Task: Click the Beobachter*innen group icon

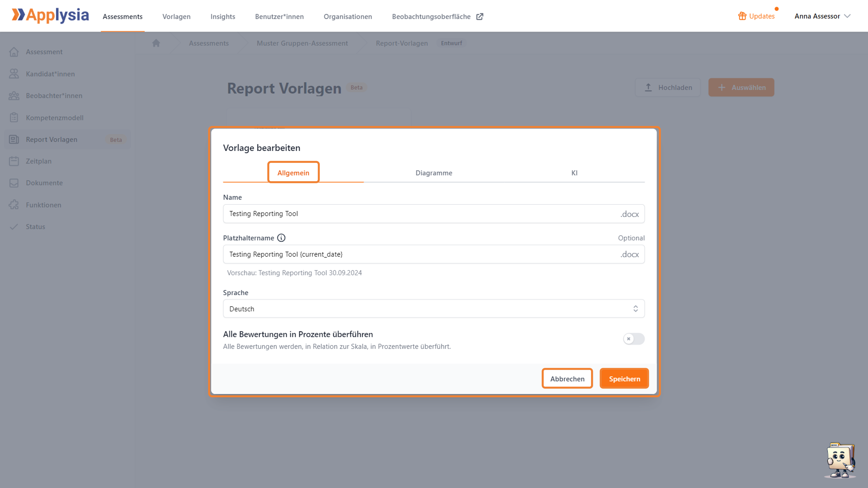Action: point(14,96)
